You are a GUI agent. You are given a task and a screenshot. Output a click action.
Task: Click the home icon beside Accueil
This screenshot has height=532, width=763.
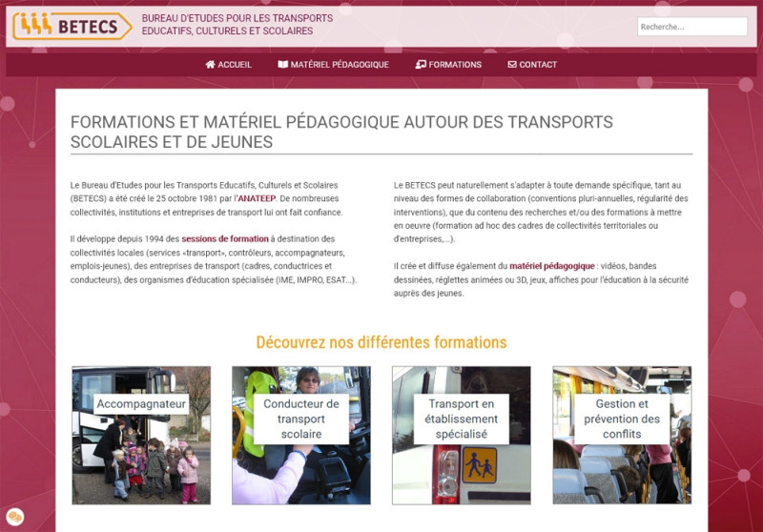point(210,65)
